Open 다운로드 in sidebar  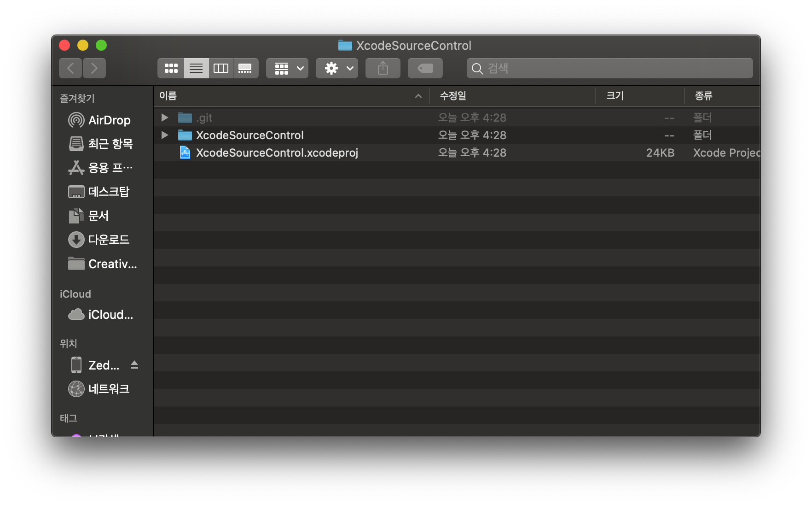102,240
